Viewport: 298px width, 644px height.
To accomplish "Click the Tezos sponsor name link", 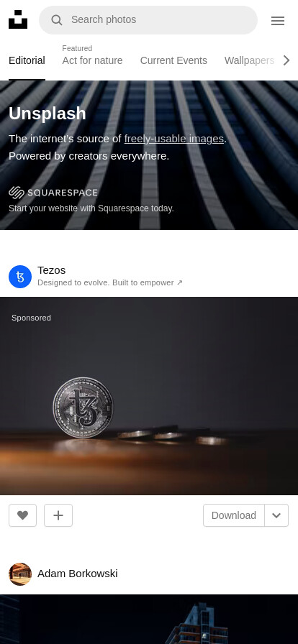I will click(51, 270).
